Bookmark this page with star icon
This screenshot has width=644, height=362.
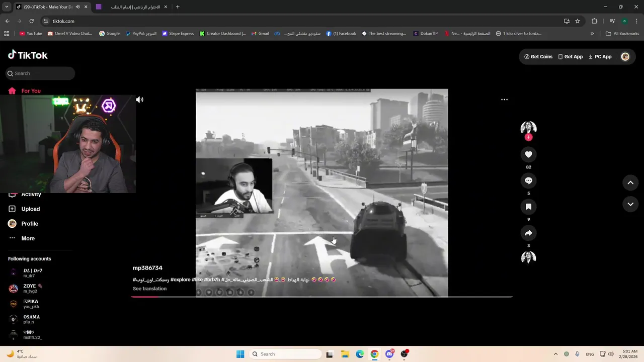point(578,21)
